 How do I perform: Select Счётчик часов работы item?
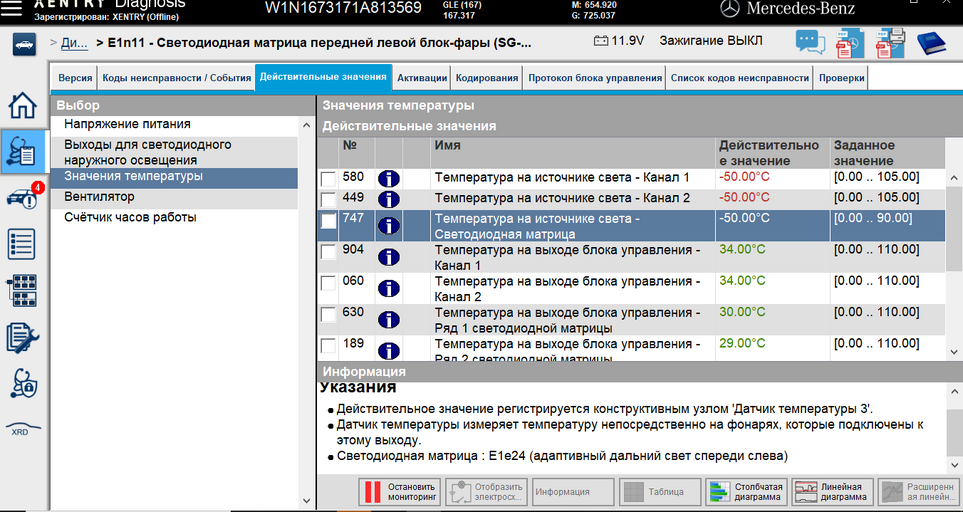click(x=174, y=217)
